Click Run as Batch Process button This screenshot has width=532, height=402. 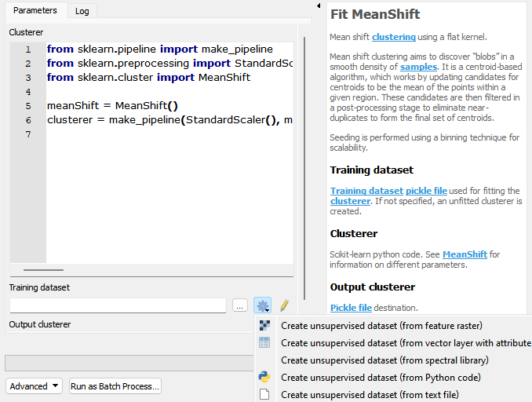point(115,386)
